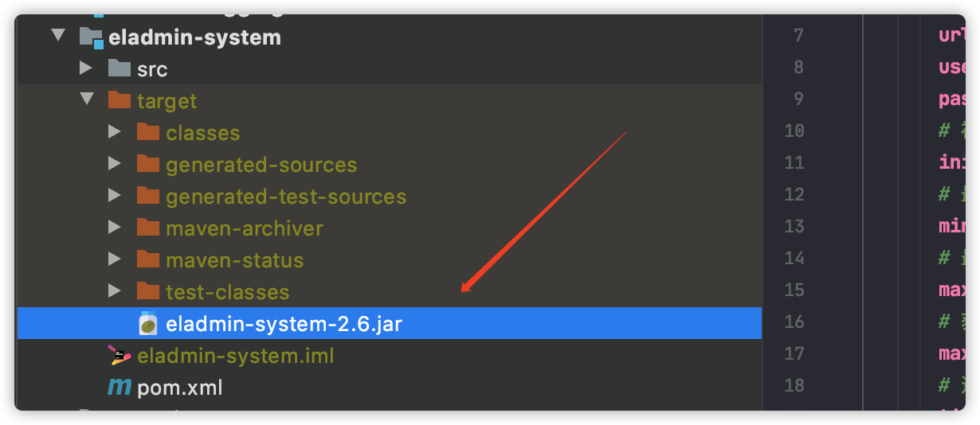The height and width of the screenshot is (425, 980).
Task: Click line number 16 in the gutter
Action: [794, 322]
